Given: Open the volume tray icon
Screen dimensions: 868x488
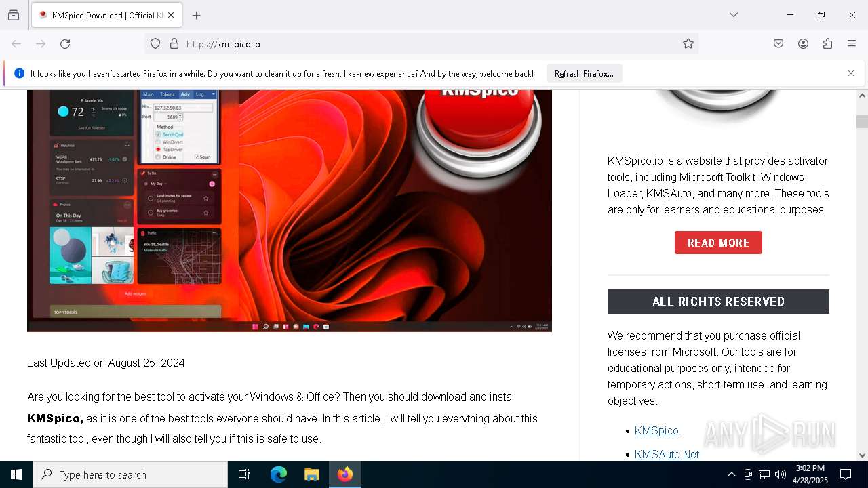Looking at the screenshot, I should 781,474.
